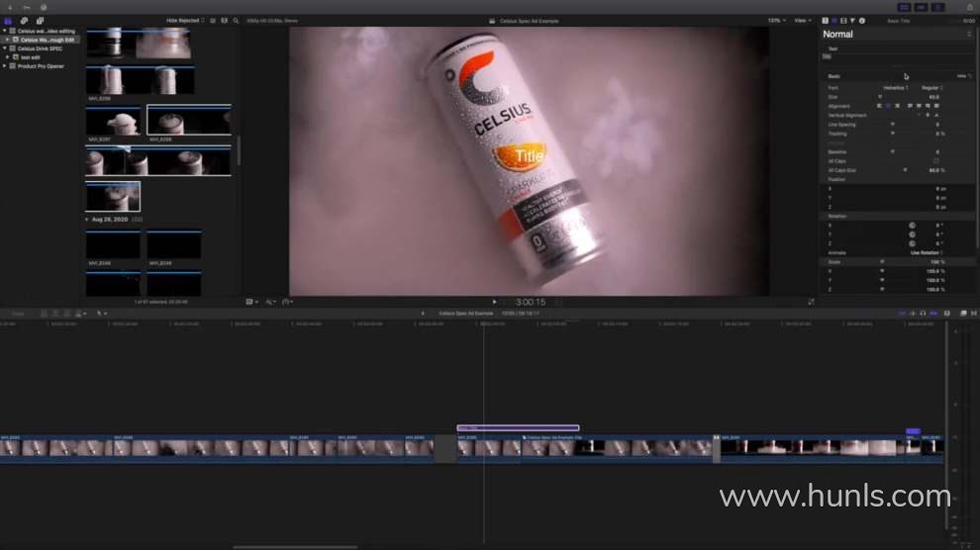Switch to the Info inspector tab

pos(862,21)
